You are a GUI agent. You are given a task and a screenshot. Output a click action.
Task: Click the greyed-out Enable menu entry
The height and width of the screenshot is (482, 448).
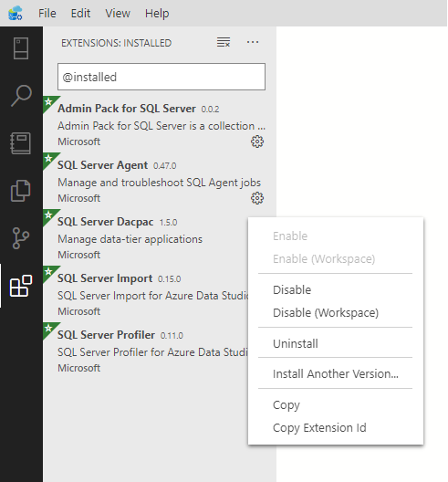(x=336, y=236)
